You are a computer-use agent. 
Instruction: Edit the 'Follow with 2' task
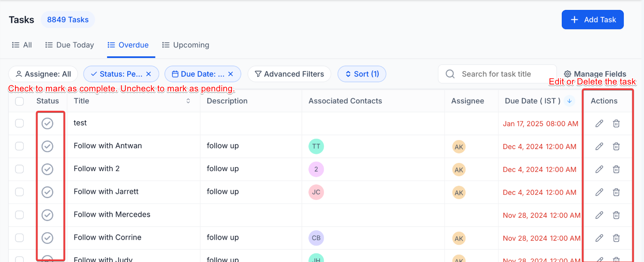coord(599,169)
